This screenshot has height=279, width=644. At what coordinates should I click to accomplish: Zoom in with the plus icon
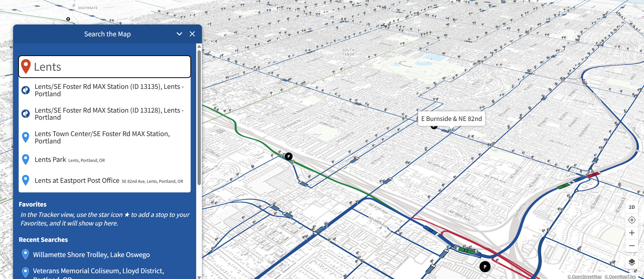[x=632, y=233]
